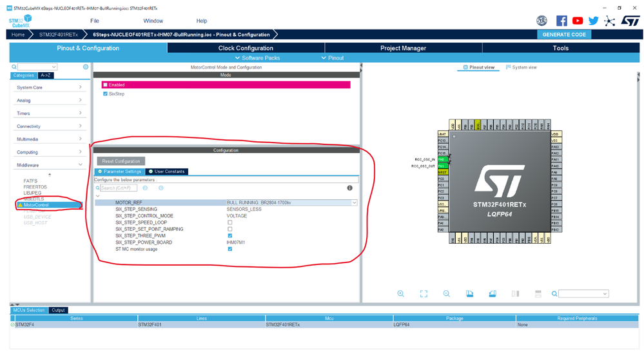Go to next parameter search result

click(161, 188)
